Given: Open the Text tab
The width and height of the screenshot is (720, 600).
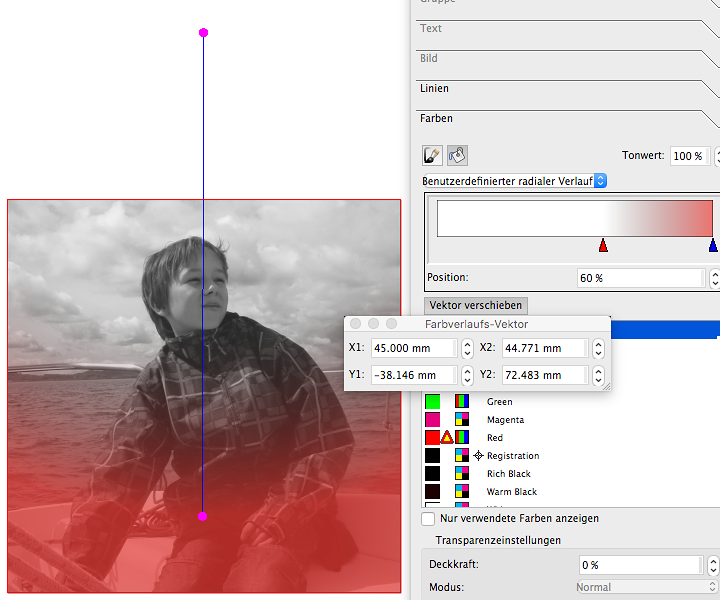Looking at the screenshot, I should (x=431, y=29).
